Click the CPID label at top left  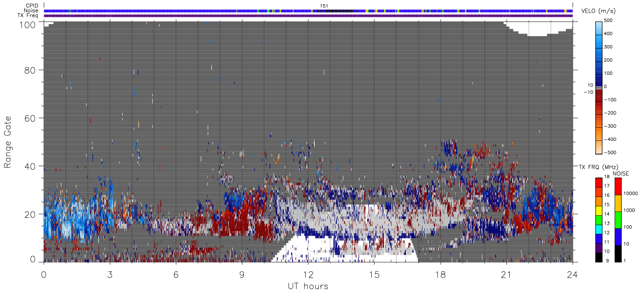point(32,6)
